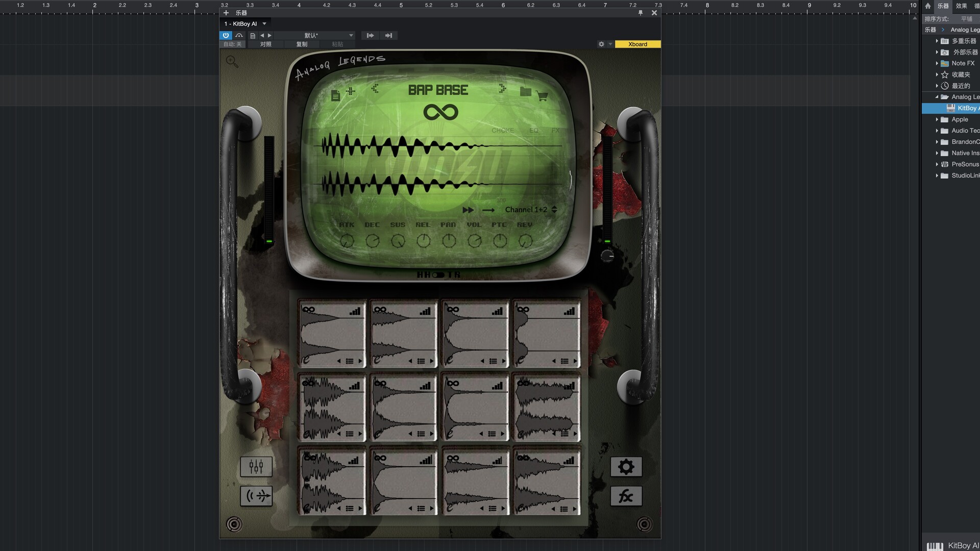Open the MIDI/audio routing button below the mixer
This screenshot has width=980, height=551.
(x=256, y=496)
